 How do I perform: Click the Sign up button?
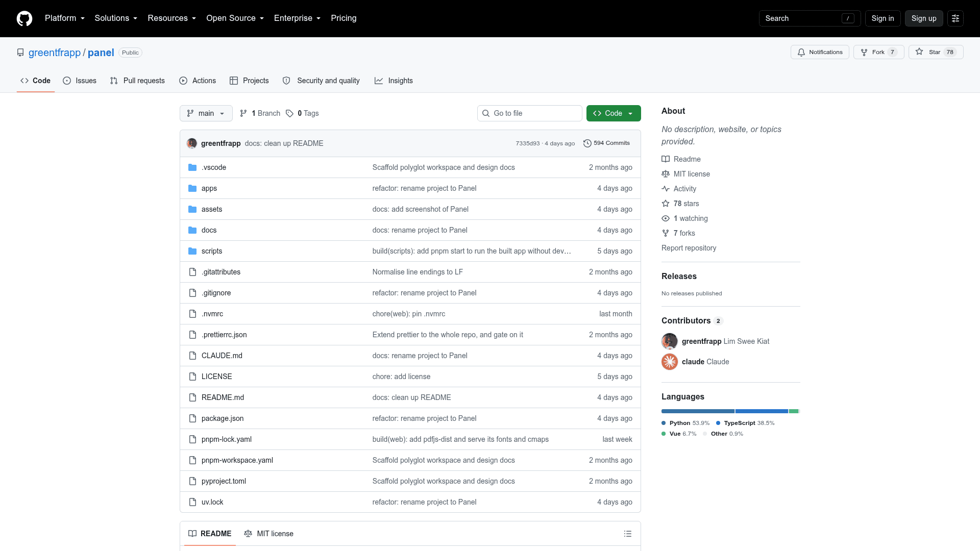pyautogui.click(x=924, y=18)
